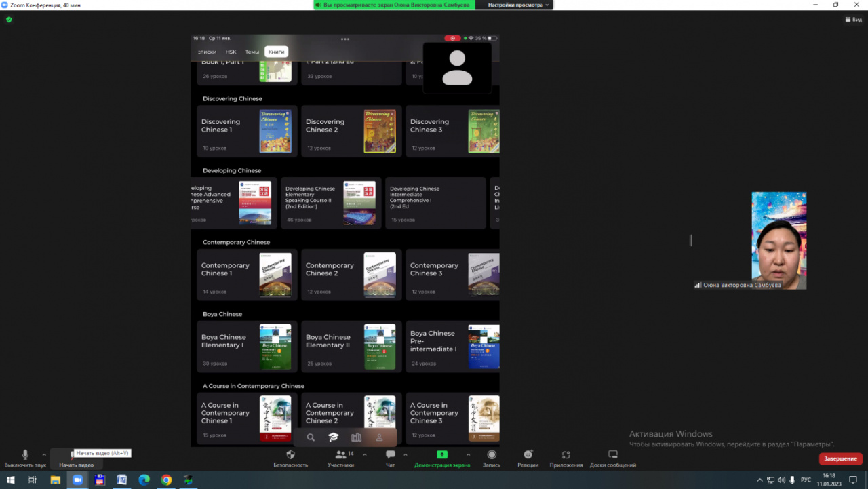Mute the microphone in Zoom
Screen dimensions: 868x489
pyautogui.click(x=25, y=455)
